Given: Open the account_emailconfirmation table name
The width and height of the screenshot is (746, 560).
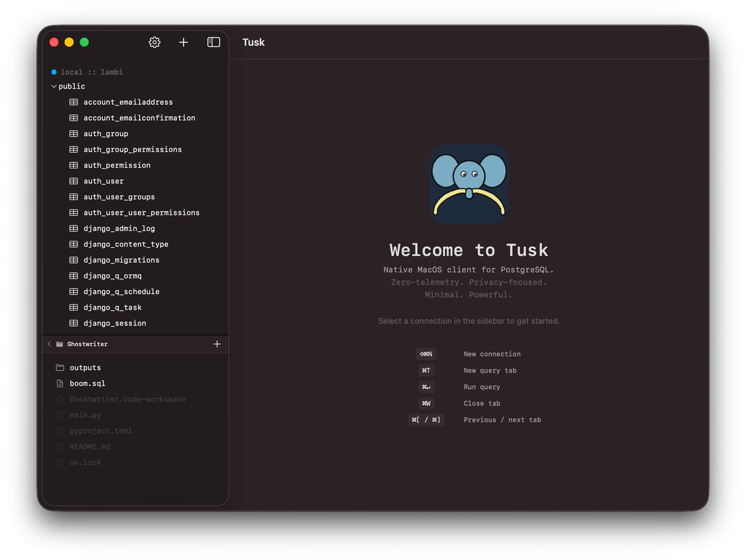Looking at the screenshot, I should coord(139,118).
